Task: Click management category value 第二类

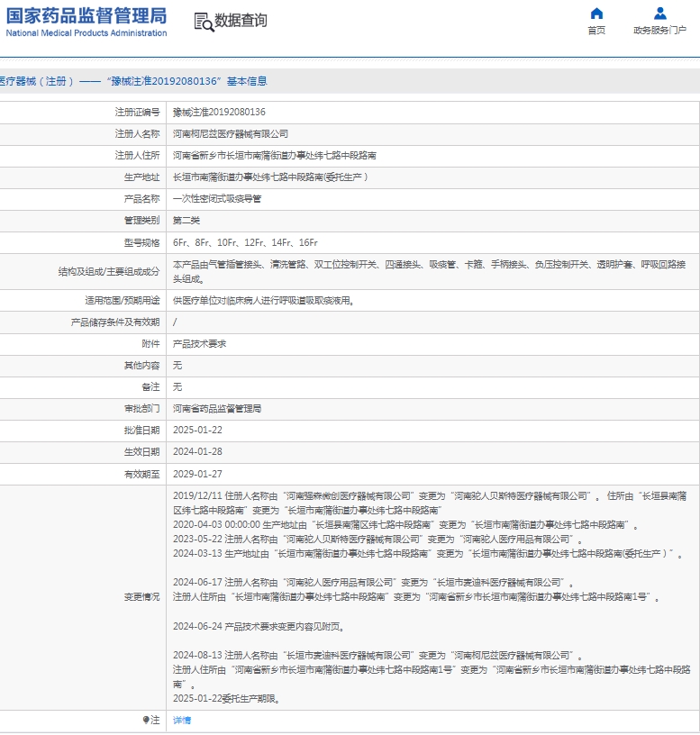Action: point(186,221)
